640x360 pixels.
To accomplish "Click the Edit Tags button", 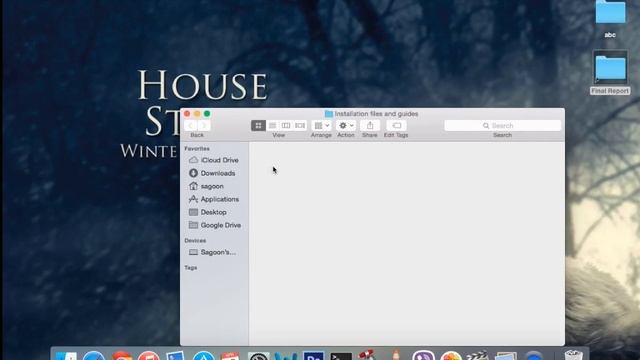I will 396,126.
